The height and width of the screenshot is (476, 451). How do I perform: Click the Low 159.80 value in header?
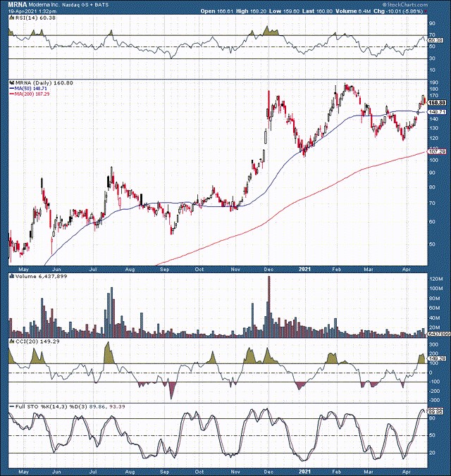pos(285,11)
